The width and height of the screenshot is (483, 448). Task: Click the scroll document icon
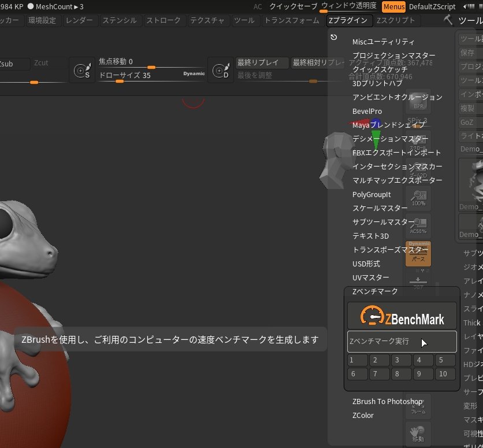pyautogui.click(x=418, y=142)
